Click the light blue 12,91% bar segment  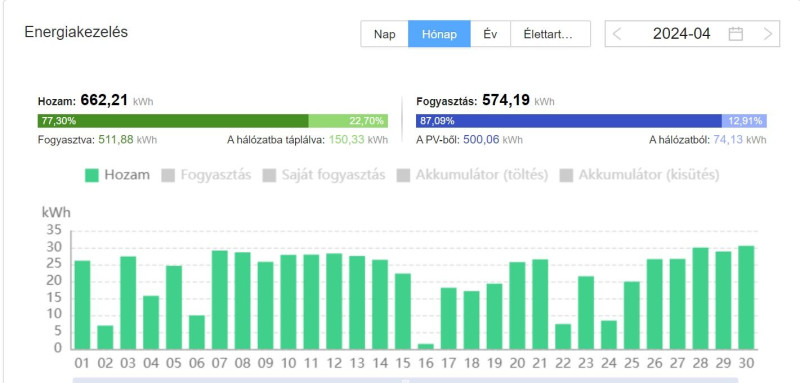[744, 121]
